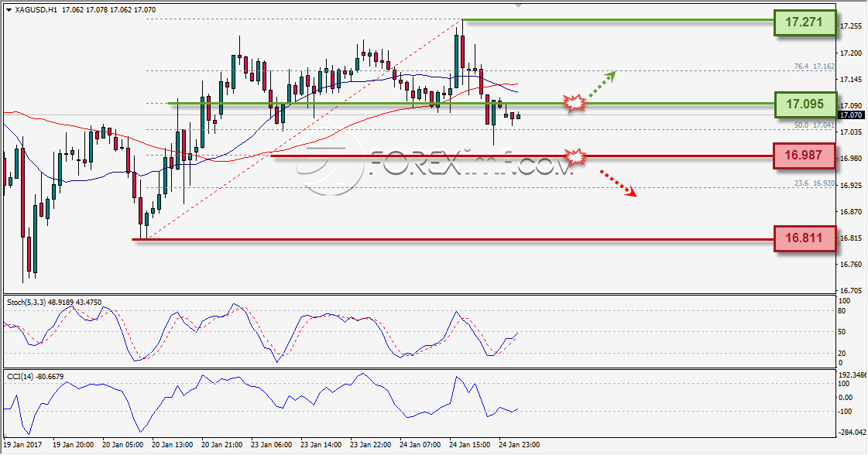
Task: Click the 23 Jan 22:00 time axis label
Action: pyautogui.click(x=370, y=444)
